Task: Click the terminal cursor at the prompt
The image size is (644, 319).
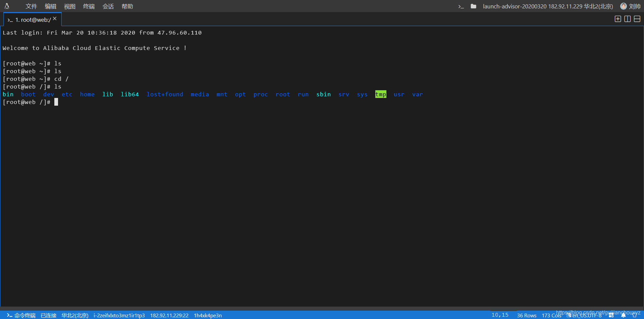Action: [x=56, y=102]
